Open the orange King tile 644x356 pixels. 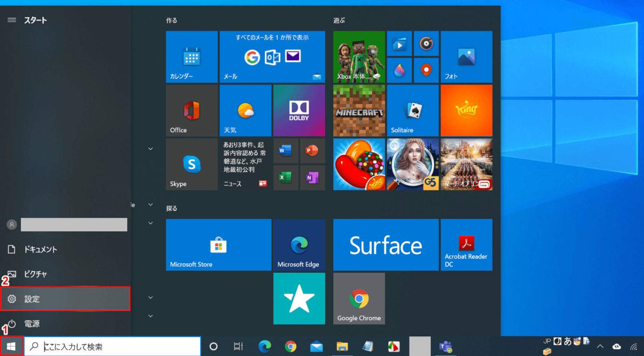466,110
